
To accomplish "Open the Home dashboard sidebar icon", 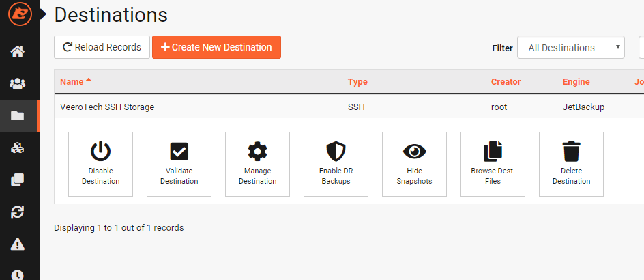I will 18,52.
